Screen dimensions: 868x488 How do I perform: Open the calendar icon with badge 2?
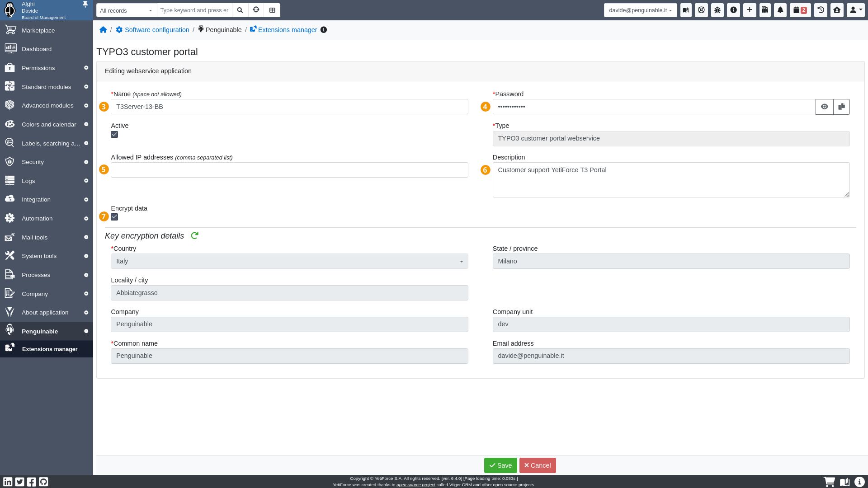[800, 10]
